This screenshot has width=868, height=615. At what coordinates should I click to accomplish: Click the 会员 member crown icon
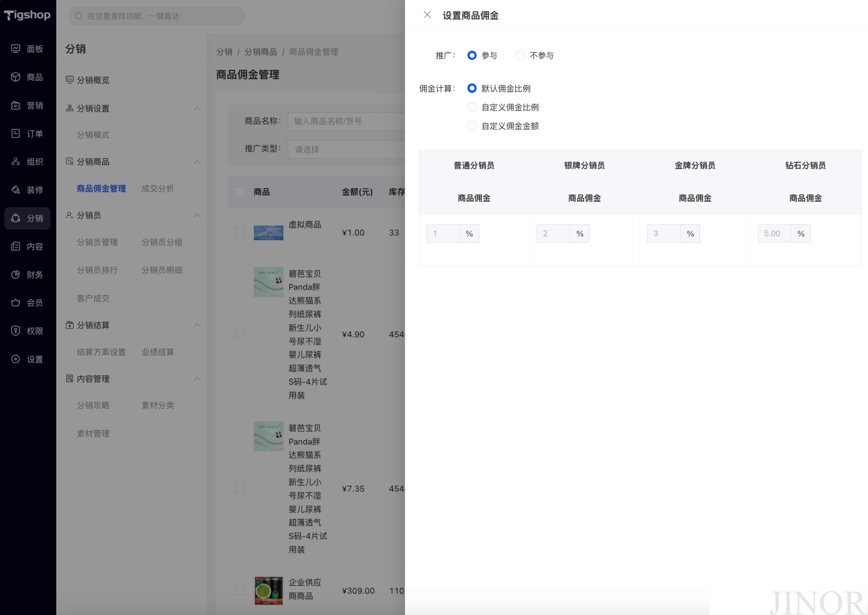tap(16, 303)
